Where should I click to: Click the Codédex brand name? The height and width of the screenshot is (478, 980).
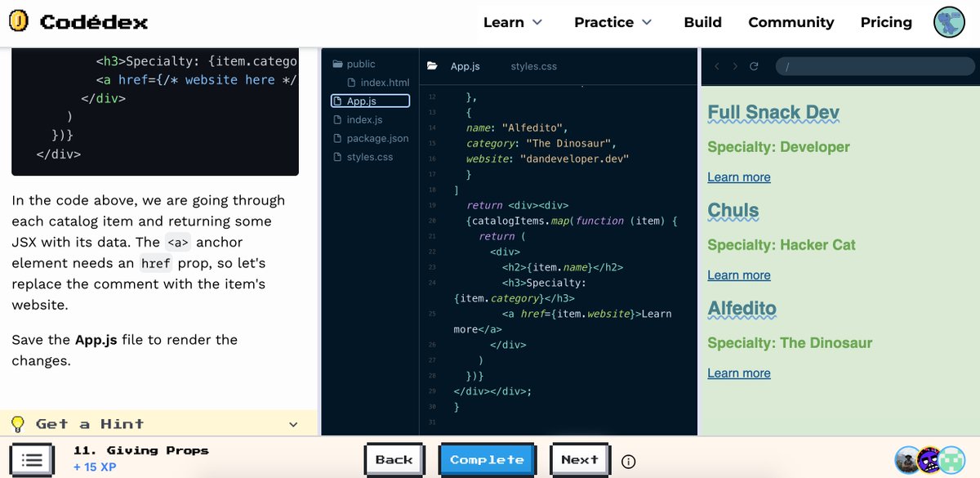click(x=94, y=22)
